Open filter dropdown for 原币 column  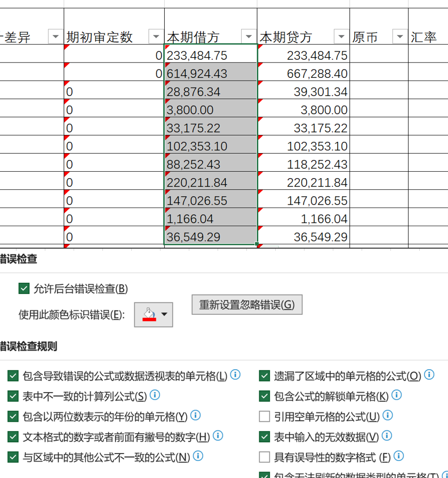(x=400, y=37)
